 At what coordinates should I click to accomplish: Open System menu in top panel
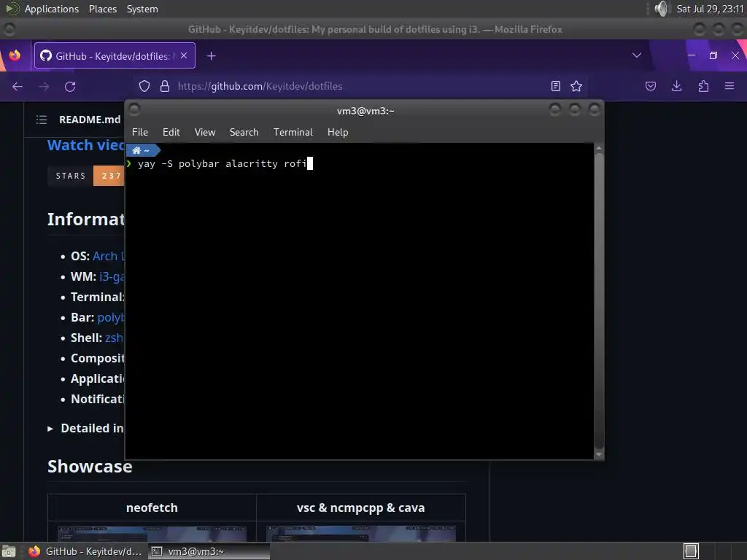coord(142,9)
